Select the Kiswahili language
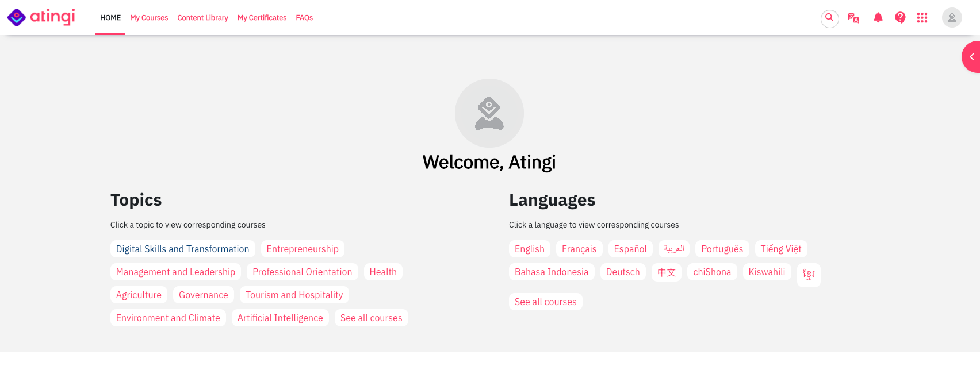Image resolution: width=980 pixels, height=366 pixels. 767,272
